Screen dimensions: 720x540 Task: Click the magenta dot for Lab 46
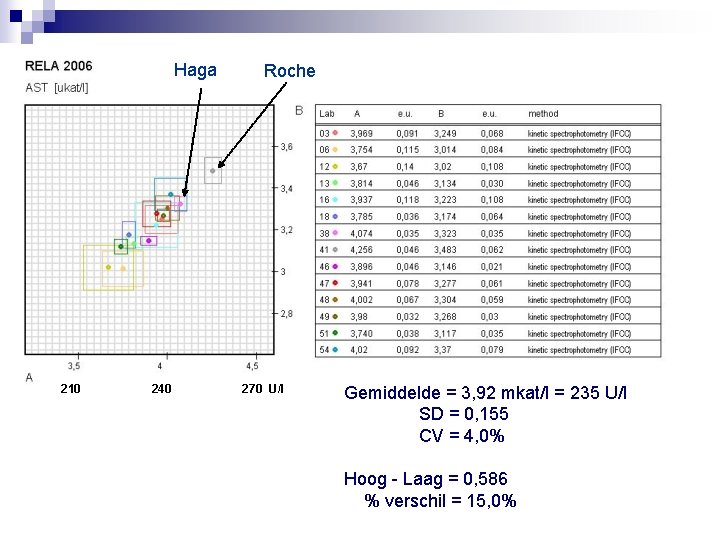pos(335,266)
